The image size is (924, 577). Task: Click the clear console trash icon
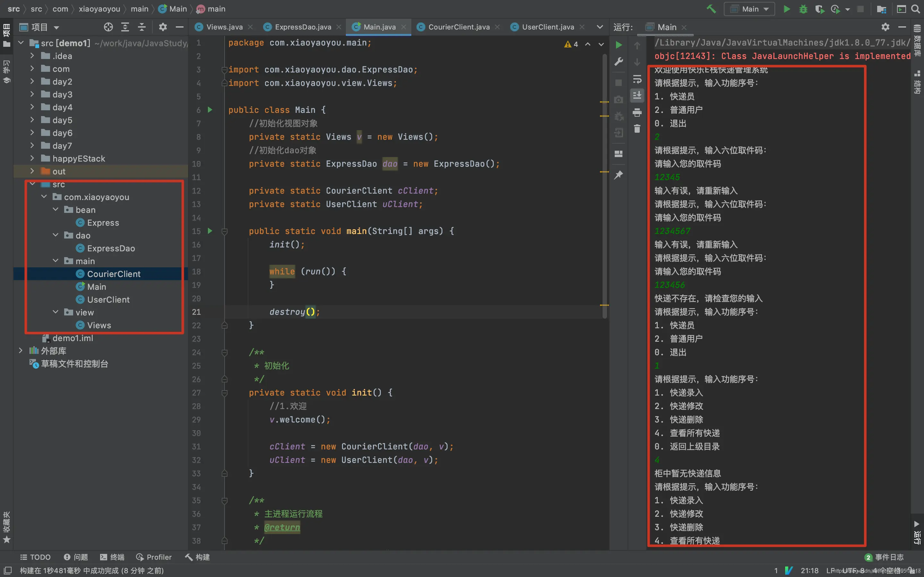tap(637, 129)
